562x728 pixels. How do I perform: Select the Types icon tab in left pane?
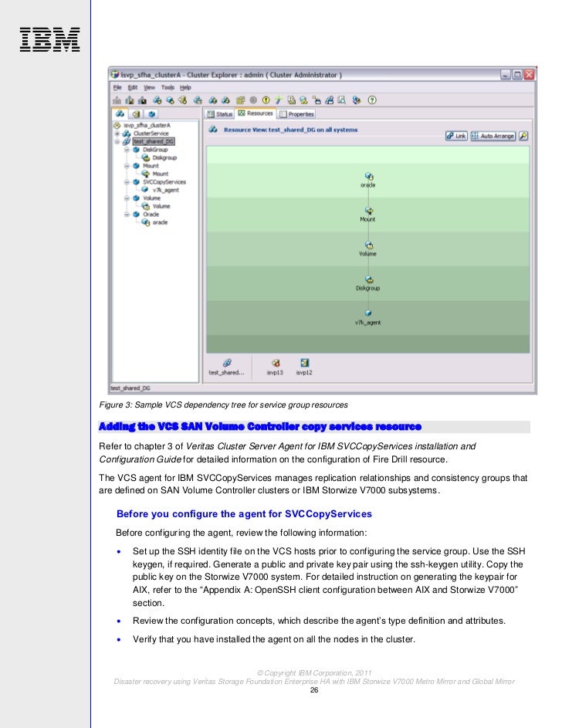coord(152,113)
